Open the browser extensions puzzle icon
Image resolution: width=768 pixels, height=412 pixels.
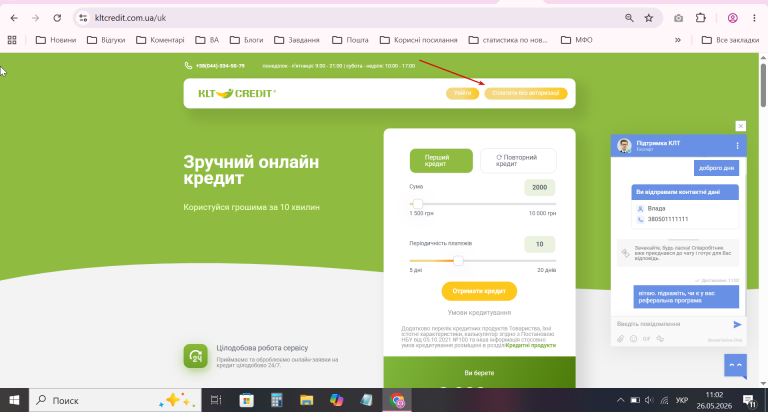click(x=700, y=18)
